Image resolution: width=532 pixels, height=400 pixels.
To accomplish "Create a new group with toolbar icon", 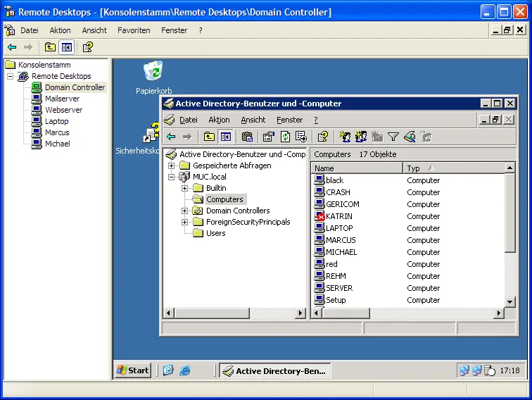I will tap(361, 137).
